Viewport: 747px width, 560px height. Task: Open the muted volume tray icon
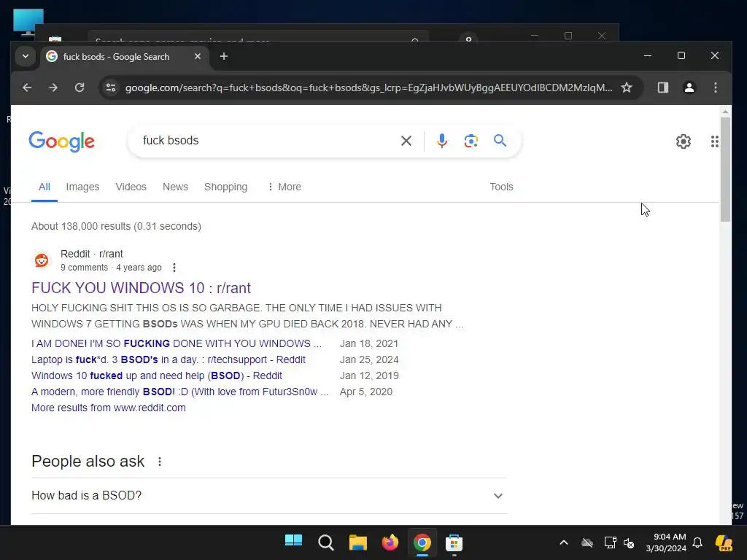click(x=629, y=542)
